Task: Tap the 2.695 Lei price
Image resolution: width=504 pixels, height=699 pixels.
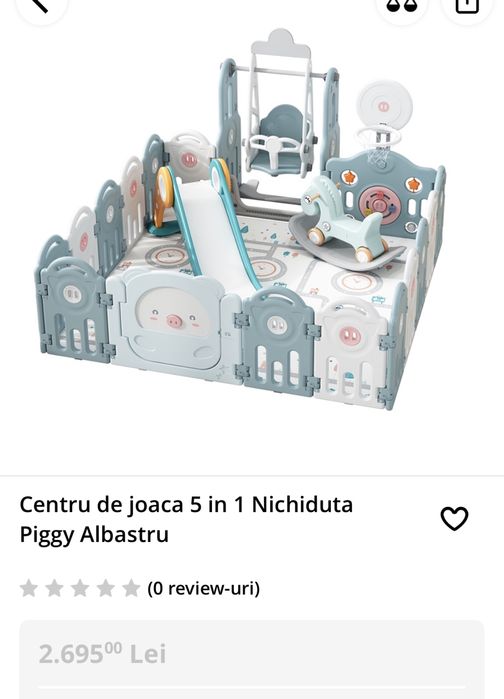Action: point(102,654)
